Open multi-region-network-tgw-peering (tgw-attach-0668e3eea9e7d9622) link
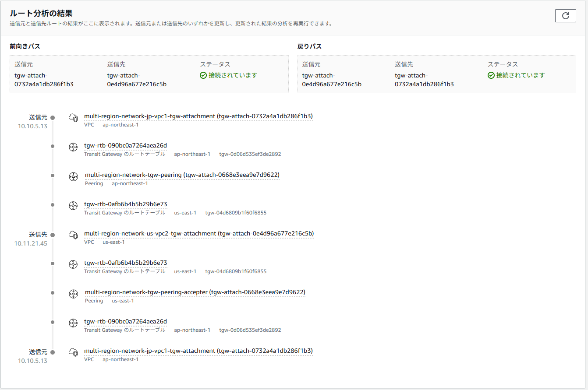Image resolution: width=588 pixels, height=390 pixels. pos(182,175)
